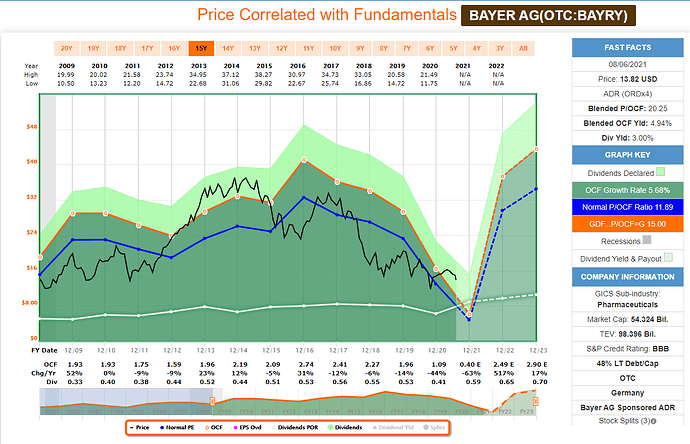Click the COMPANY INFORMATION header
The image size is (690, 444).
(628, 277)
